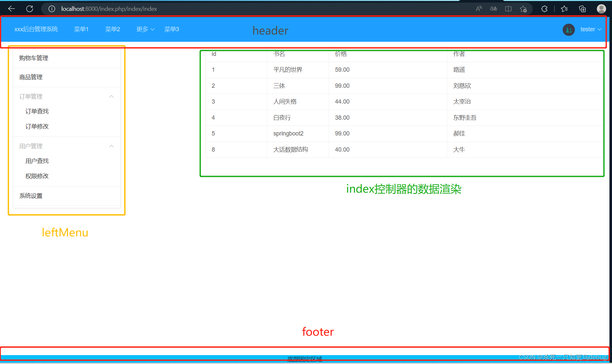
Task: Expand the 更多 dropdown menu
Action: pyautogui.click(x=145, y=29)
